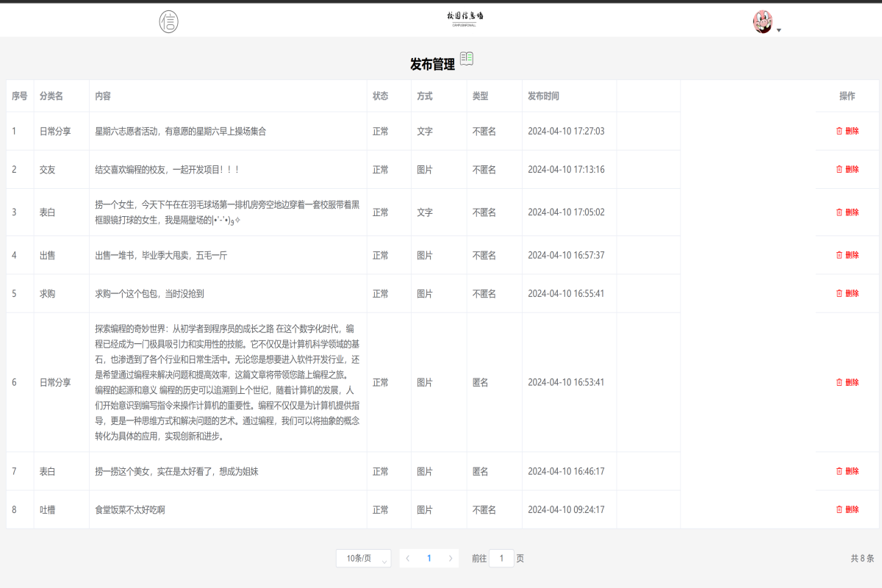Go to next page arrow
This screenshot has height=588, width=882.
click(451, 559)
